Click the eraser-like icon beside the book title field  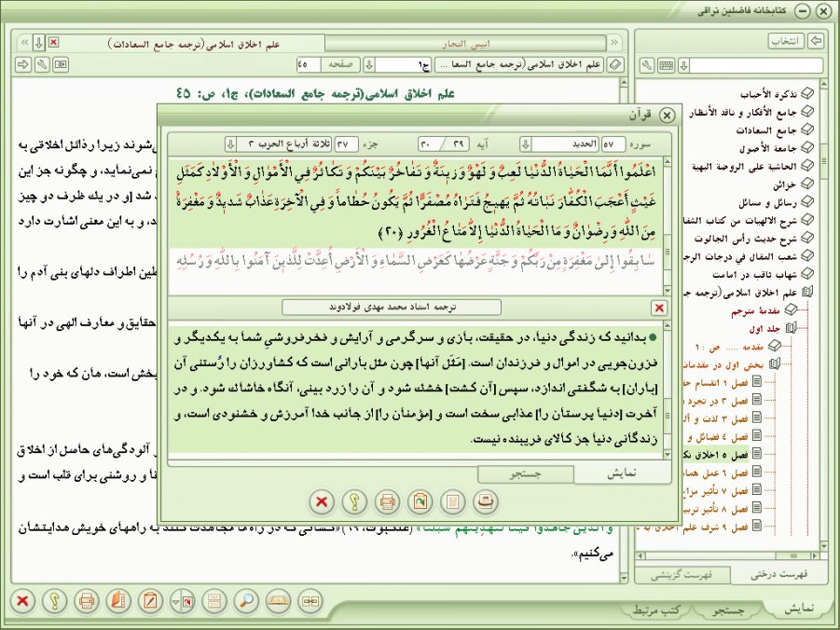click(615, 65)
